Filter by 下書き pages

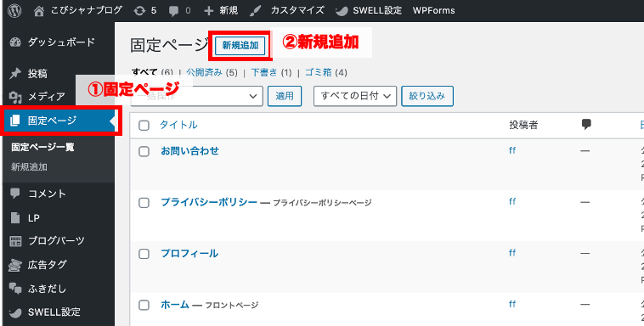pos(264,73)
